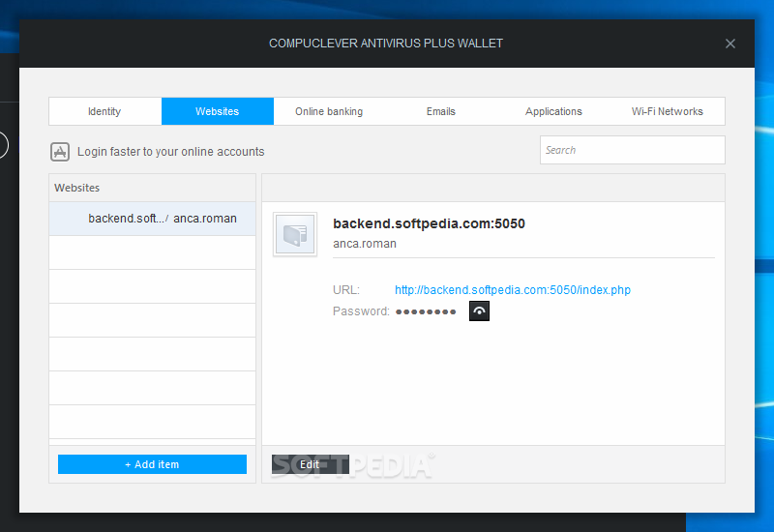
Task: Click the backend.softpedia.com:5050 heading
Action: (429, 223)
